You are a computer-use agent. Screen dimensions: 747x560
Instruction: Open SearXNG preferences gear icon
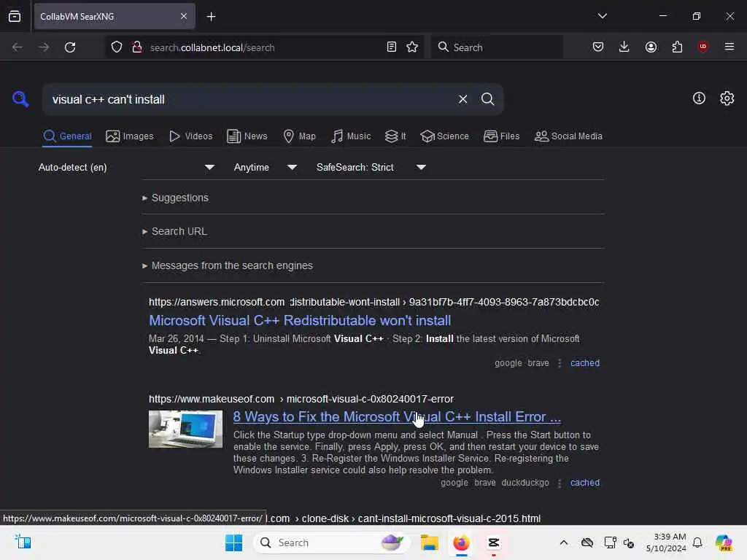[x=727, y=98]
